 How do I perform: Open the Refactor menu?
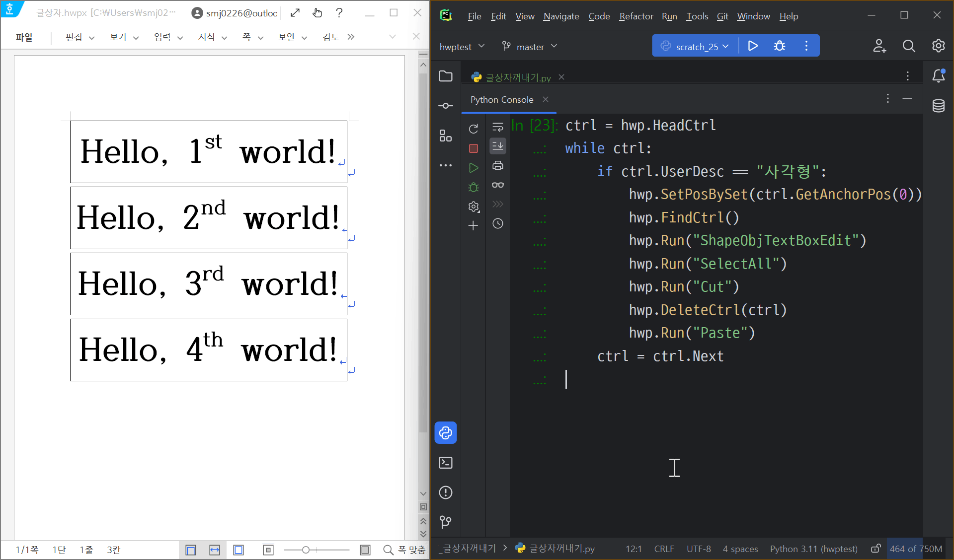[x=636, y=16]
